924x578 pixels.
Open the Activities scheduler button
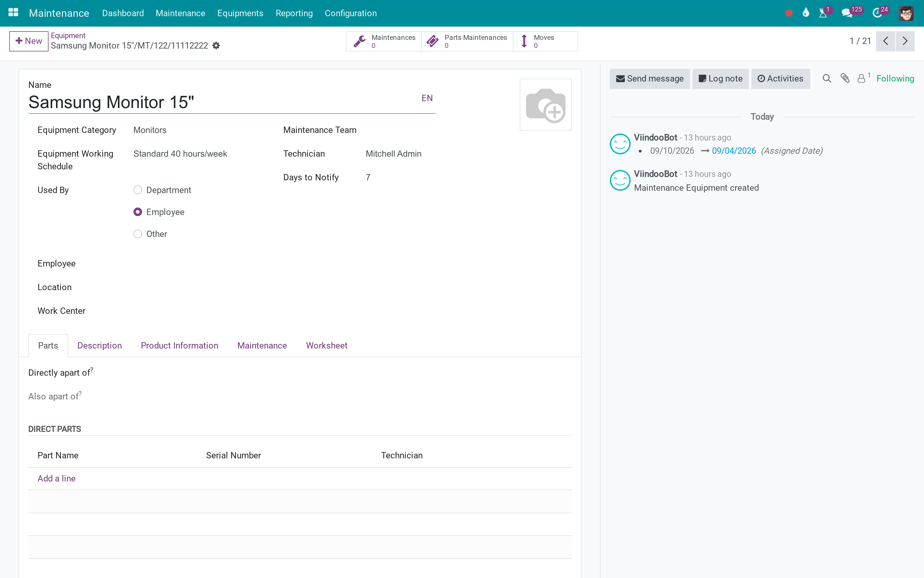coord(780,79)
